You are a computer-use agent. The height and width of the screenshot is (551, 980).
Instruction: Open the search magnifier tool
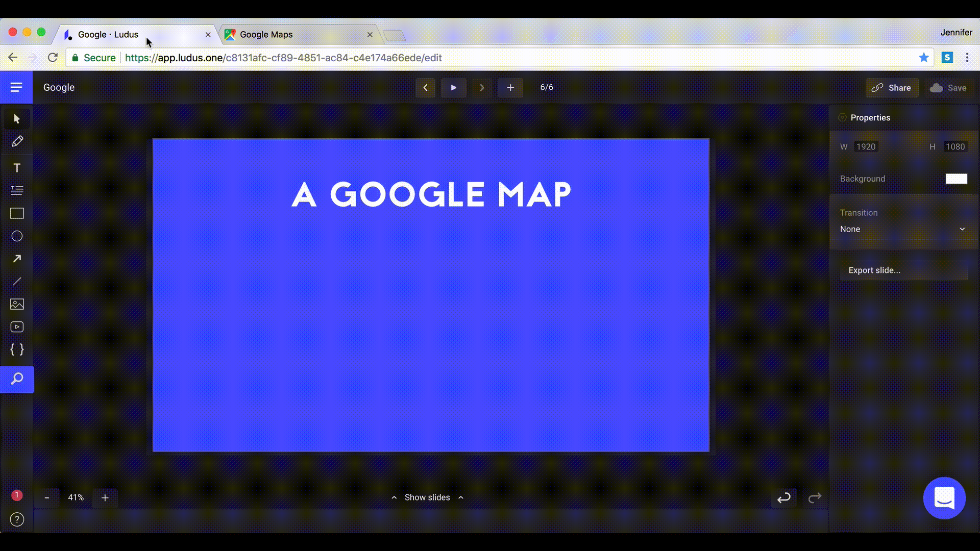pyautogui.click(x=17, y=379)
